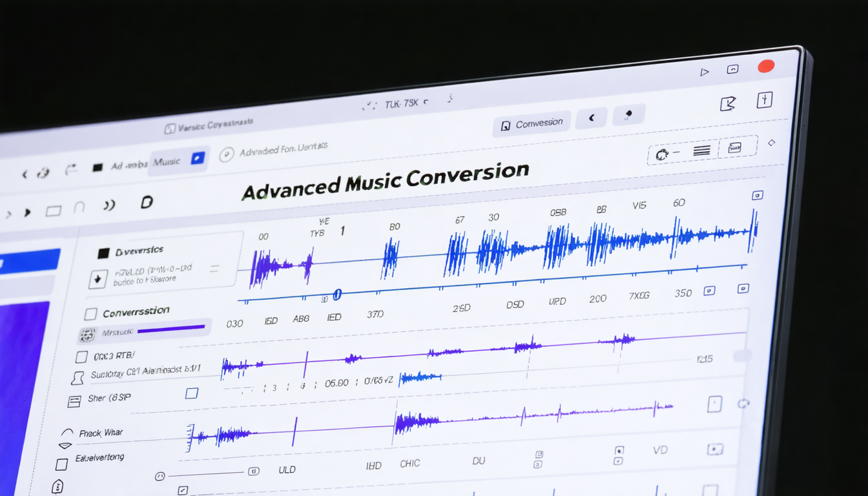Click the boxed icon to the right of VD
The image size is (868, 496).
point(714,449)
